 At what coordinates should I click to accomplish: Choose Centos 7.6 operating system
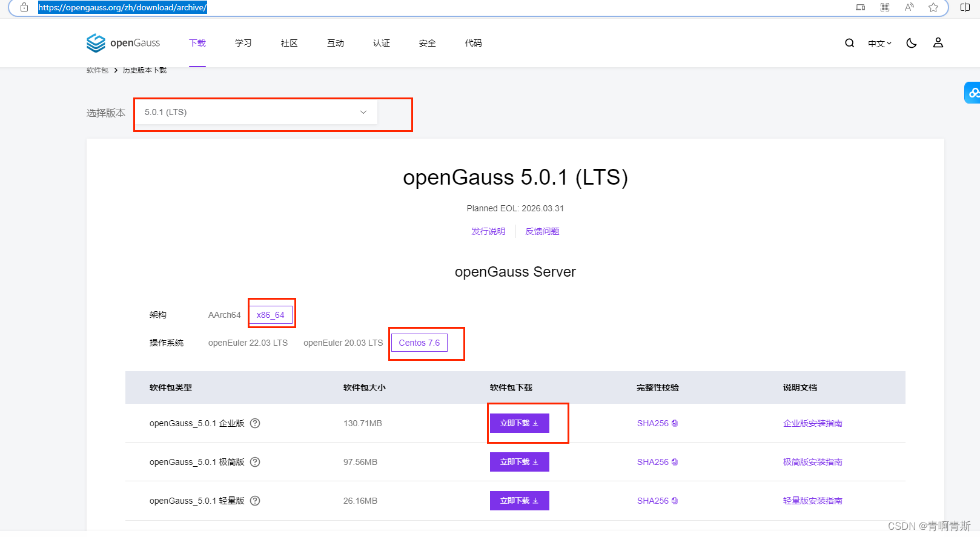pos(419,343)
